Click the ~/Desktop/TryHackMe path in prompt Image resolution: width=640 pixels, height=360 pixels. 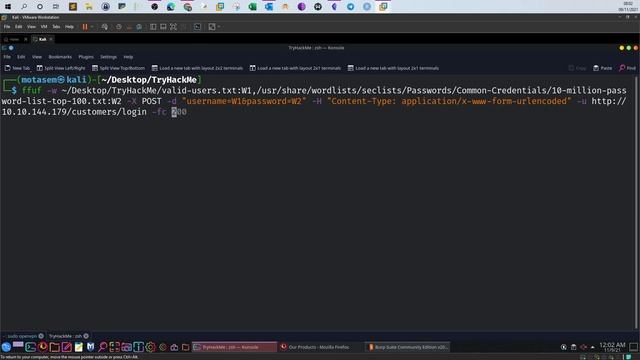[x=149, y=80]
